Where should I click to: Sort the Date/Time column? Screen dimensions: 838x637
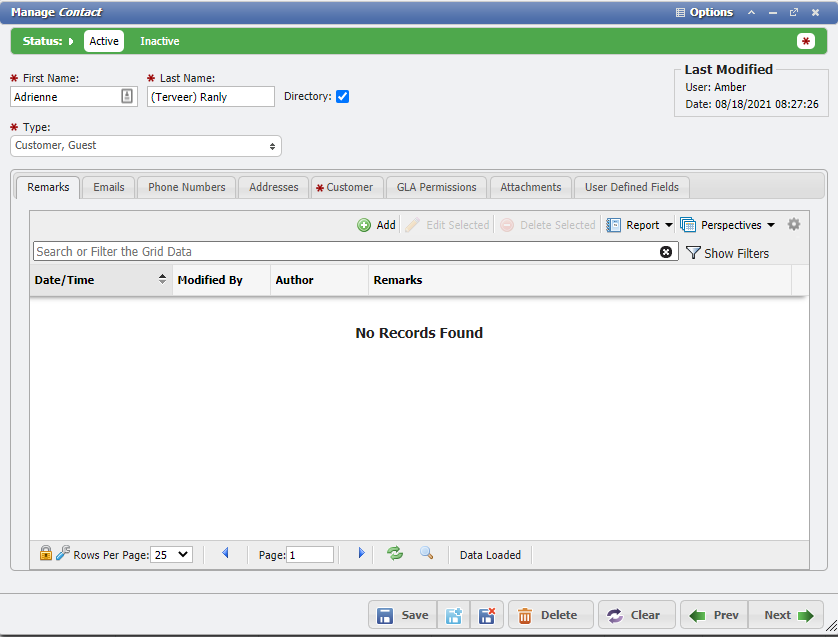coord(100,280)
